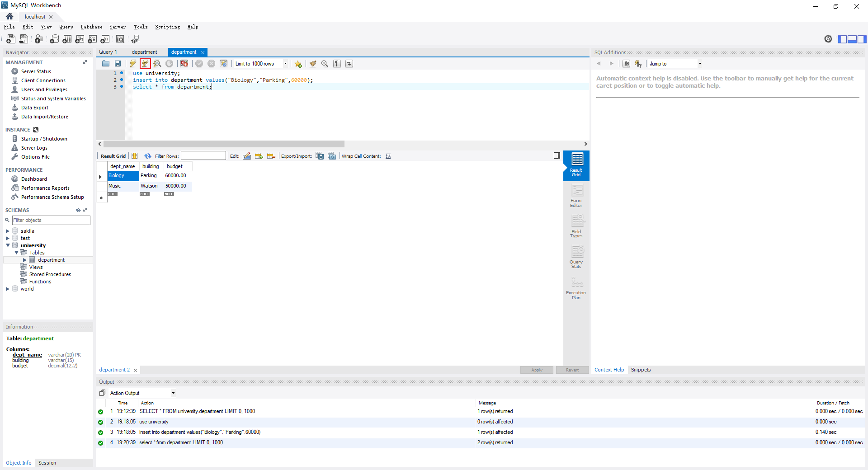868x470 pixels.
Task: Export recordset to external file
Action: tap(320, 156)
